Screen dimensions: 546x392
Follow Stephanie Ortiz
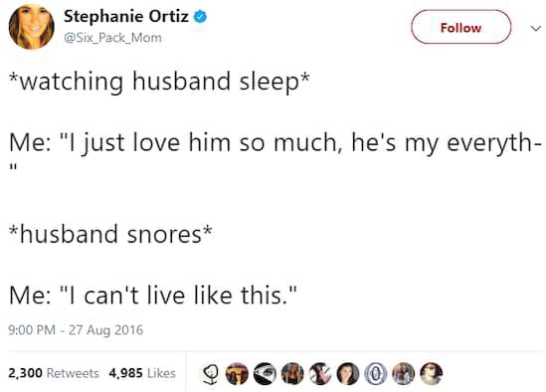point(461,27)
